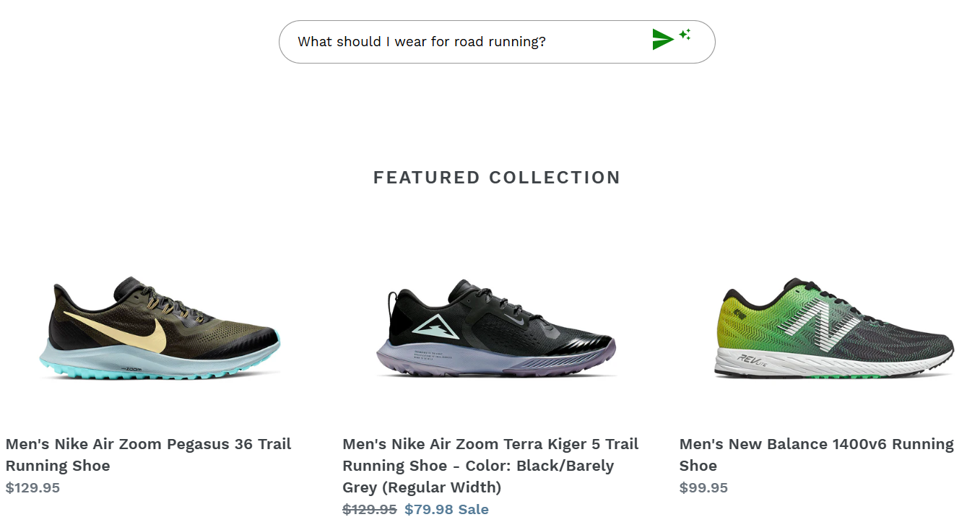Click the Featured Collection heading

coord(497,178)
